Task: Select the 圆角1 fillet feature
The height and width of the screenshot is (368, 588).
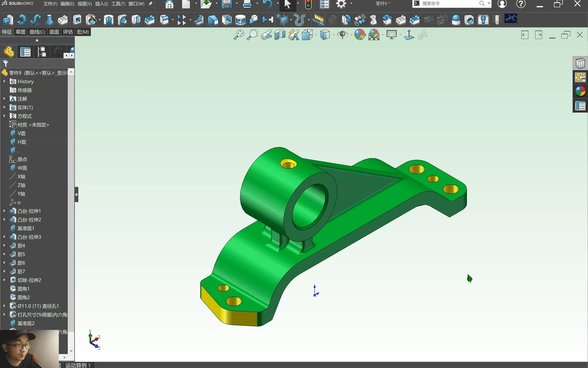Action: 20,289
